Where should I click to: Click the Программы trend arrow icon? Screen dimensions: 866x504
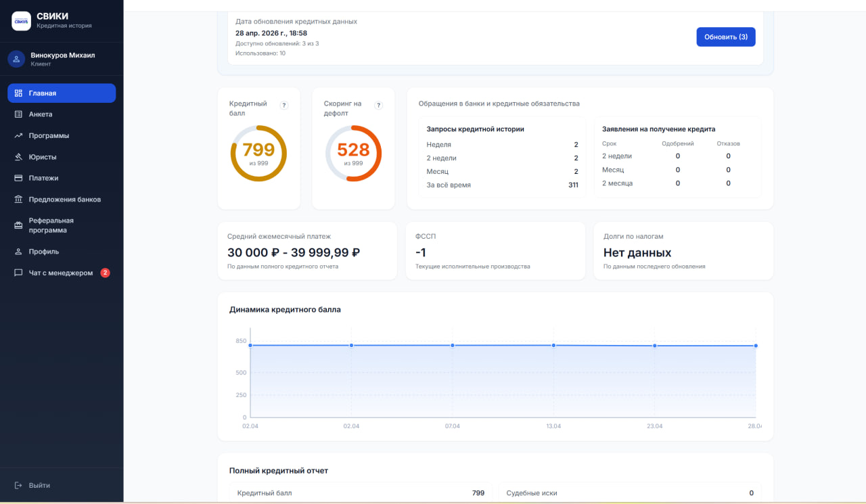(18, 135)
